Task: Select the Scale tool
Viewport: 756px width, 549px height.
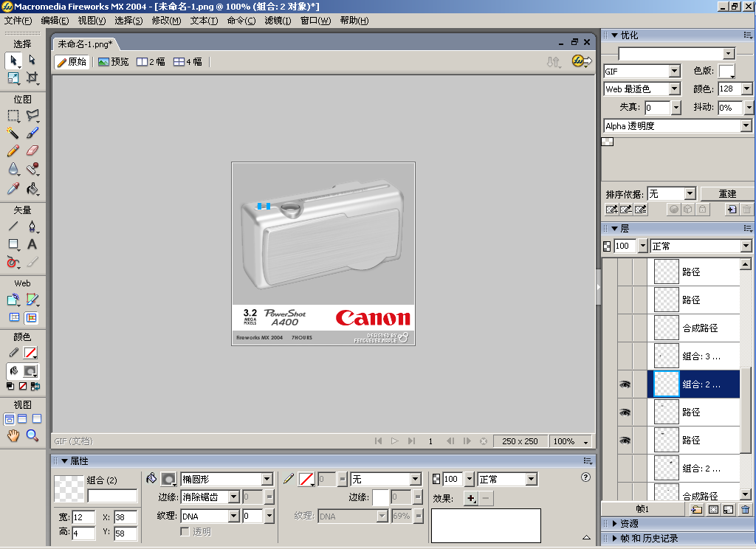Action: pos(13,77)
